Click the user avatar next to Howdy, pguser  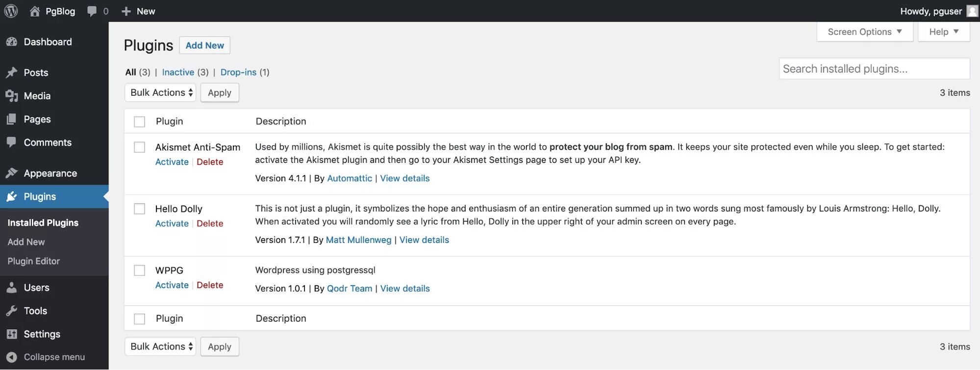[973, 11]
